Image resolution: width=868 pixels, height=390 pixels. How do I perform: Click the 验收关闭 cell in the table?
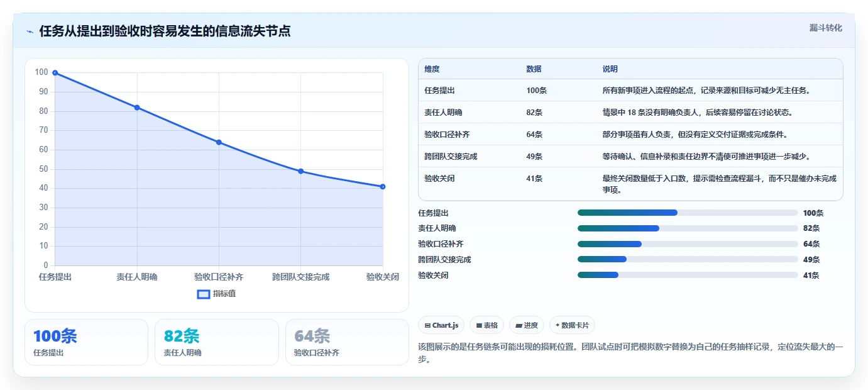pos(440,179)
